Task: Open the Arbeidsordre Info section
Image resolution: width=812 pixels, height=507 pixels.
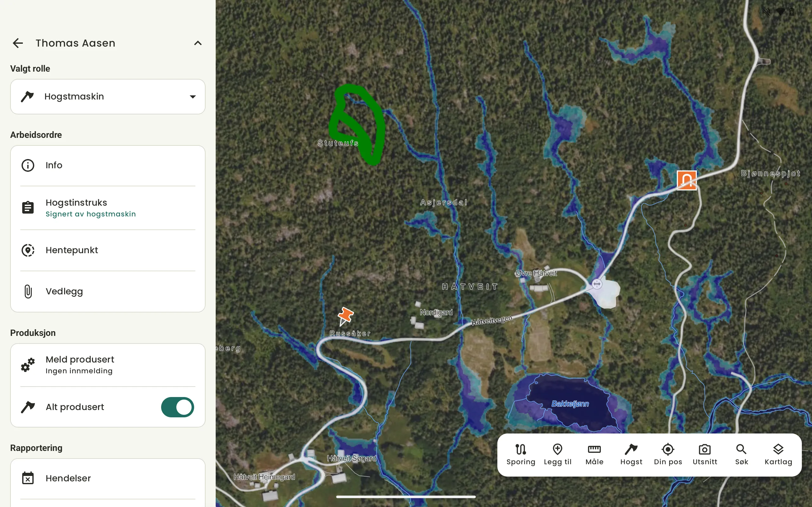Action: pos(108,165)
